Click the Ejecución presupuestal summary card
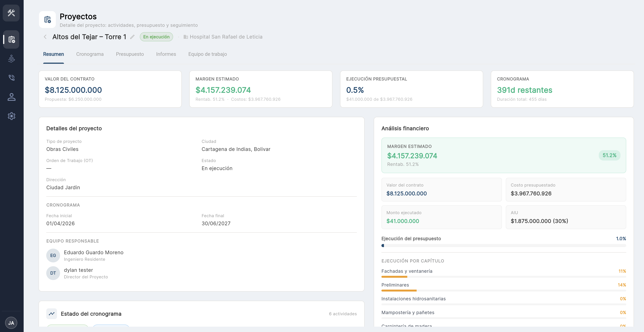644x332 pixels. (411, 89)
